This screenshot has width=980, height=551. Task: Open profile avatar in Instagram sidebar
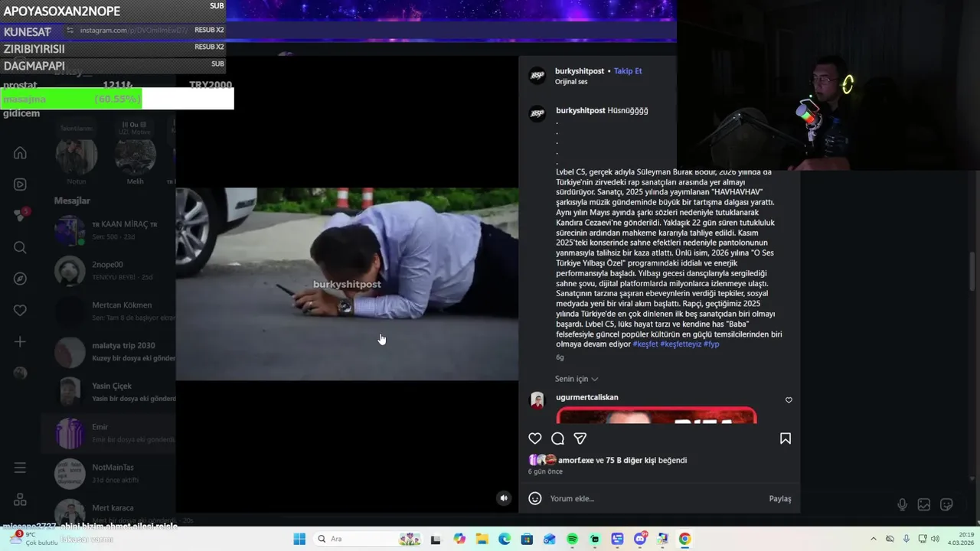click(x=20, y=373)
